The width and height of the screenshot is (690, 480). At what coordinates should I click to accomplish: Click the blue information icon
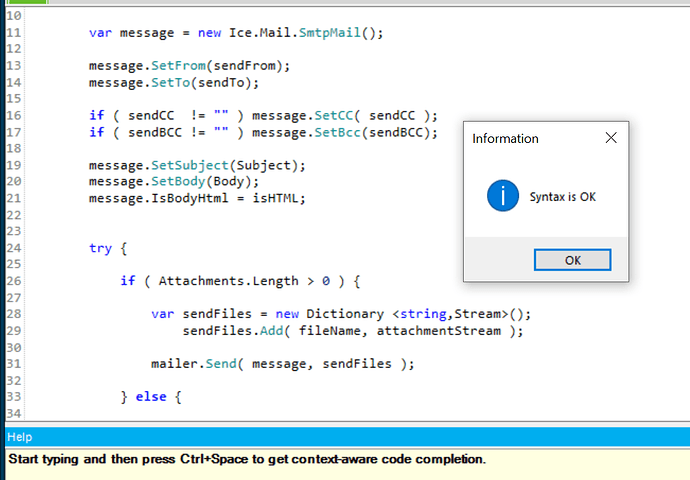tap(503, 196)
